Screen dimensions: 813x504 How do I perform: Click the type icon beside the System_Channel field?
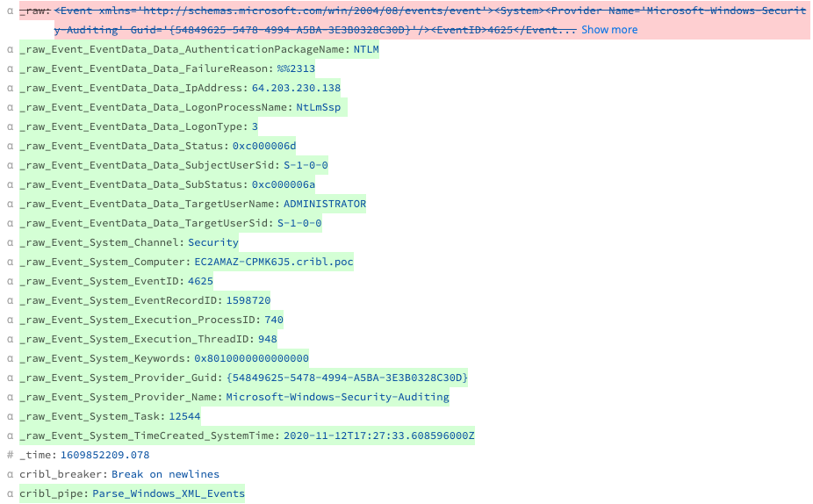pyautogui.click(x=10, y=242)
